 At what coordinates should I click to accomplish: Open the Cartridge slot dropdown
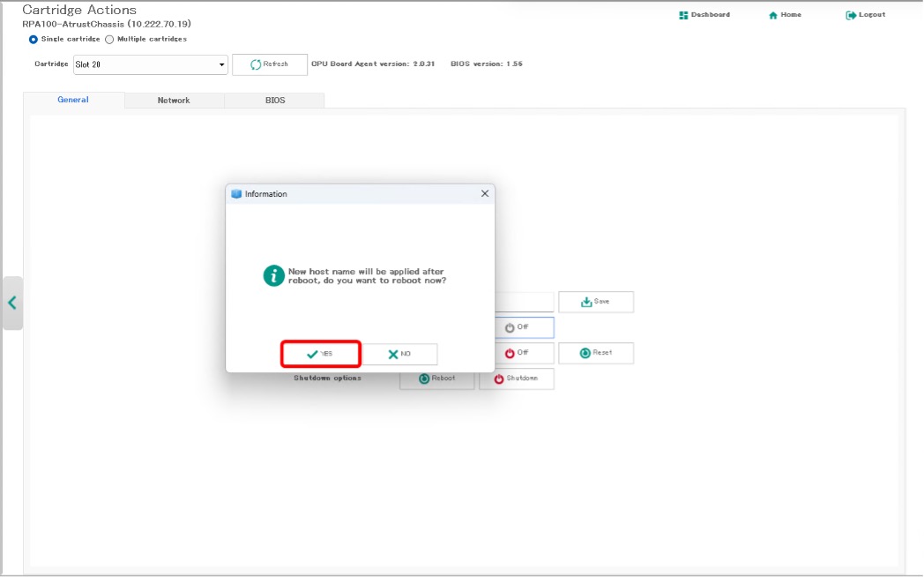coord(151,64)
